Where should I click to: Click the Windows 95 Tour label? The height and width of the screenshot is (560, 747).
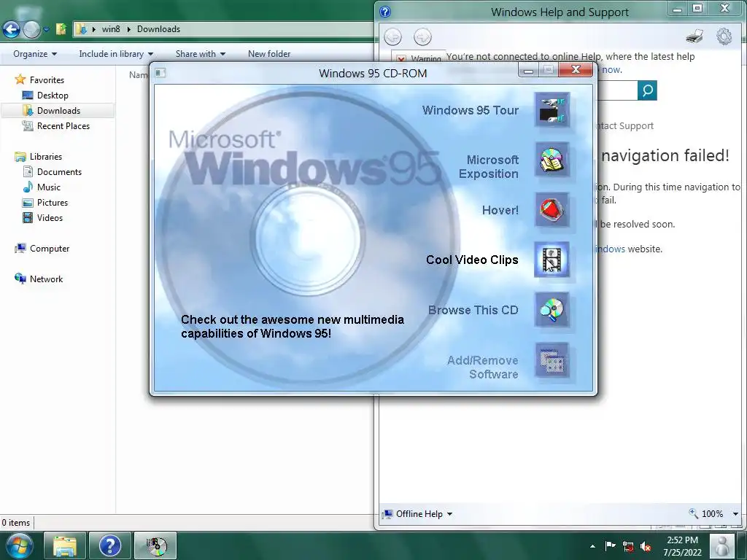(471, 111)
